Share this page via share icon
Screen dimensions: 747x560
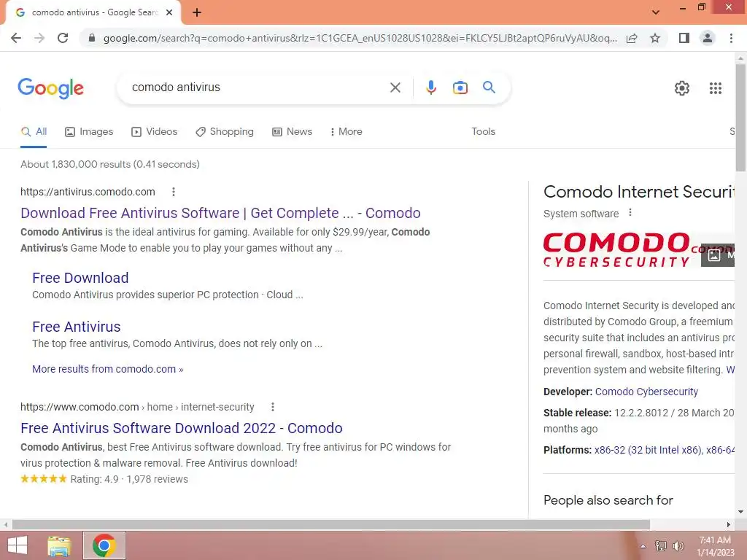coord(632,38)
